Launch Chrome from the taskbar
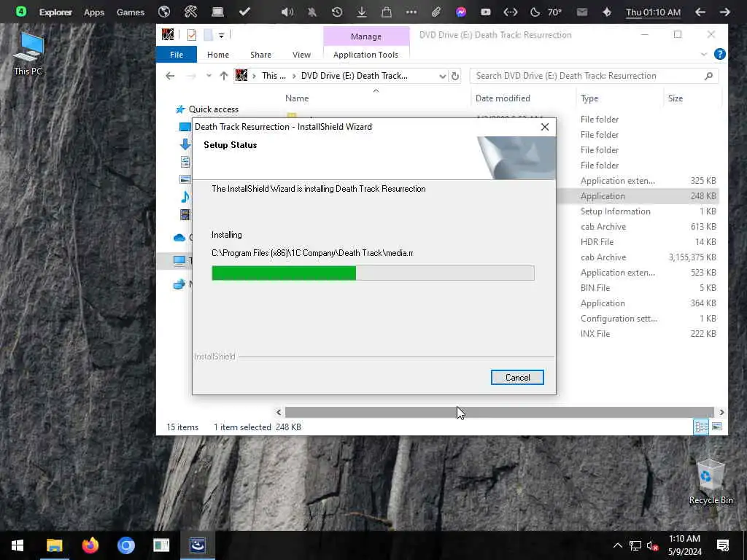The image size is (747, 560). pos(125,545)
